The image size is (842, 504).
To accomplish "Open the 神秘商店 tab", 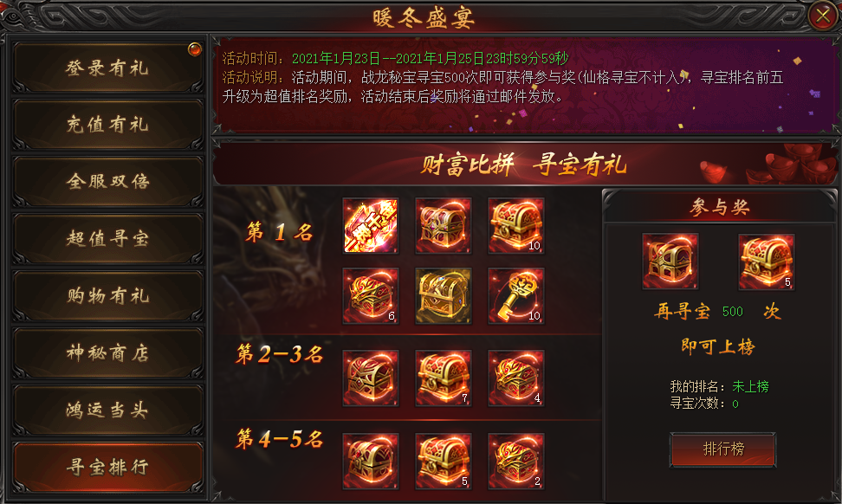I will [x=108, y=352].
